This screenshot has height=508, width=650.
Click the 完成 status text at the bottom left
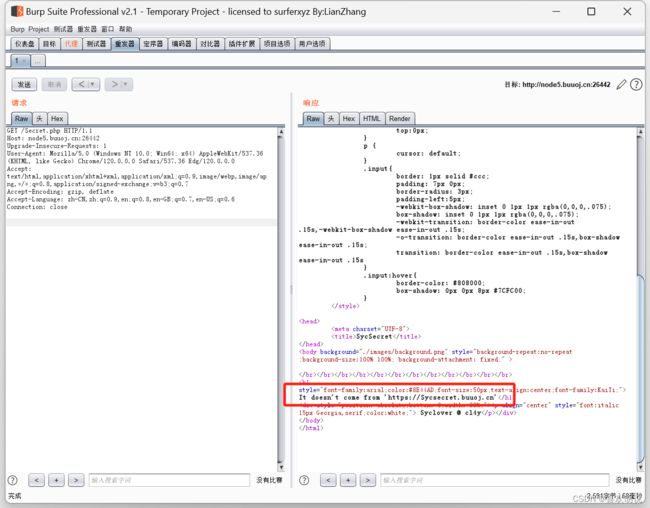click(15, 496)
